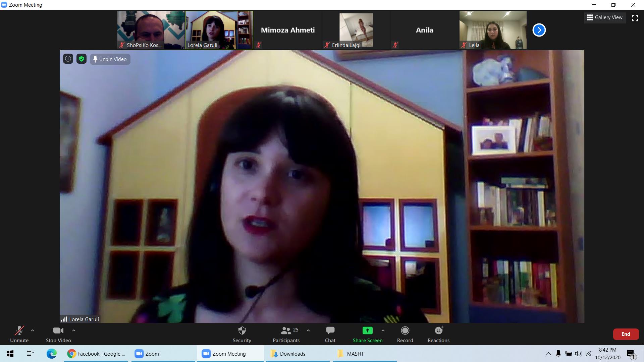The height and width of the screenshot is (362, 644).
Task: Click the Lorela Garuli name label on main video
Action: click(84, 319)
